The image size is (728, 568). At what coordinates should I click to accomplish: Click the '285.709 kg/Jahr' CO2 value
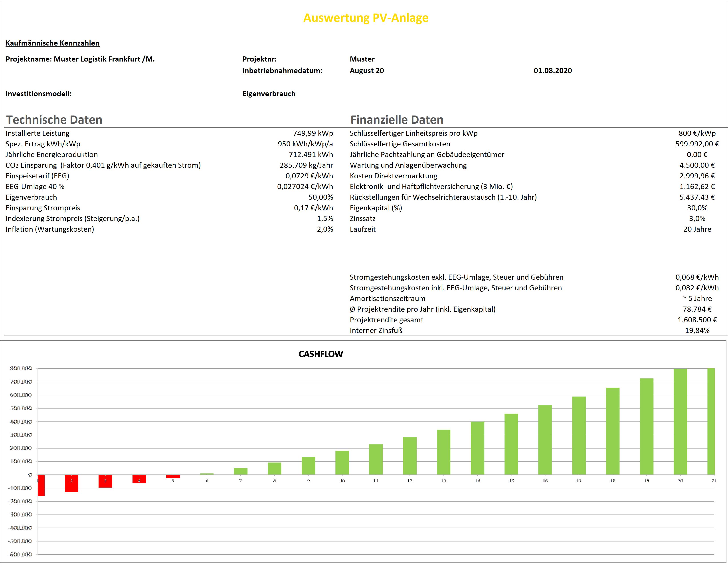306,165
